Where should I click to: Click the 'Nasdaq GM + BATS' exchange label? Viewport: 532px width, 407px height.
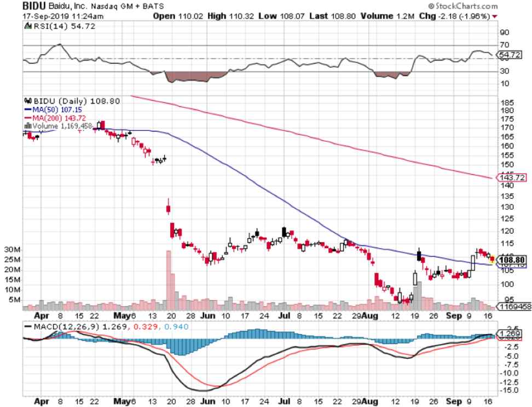coord(127,7)
